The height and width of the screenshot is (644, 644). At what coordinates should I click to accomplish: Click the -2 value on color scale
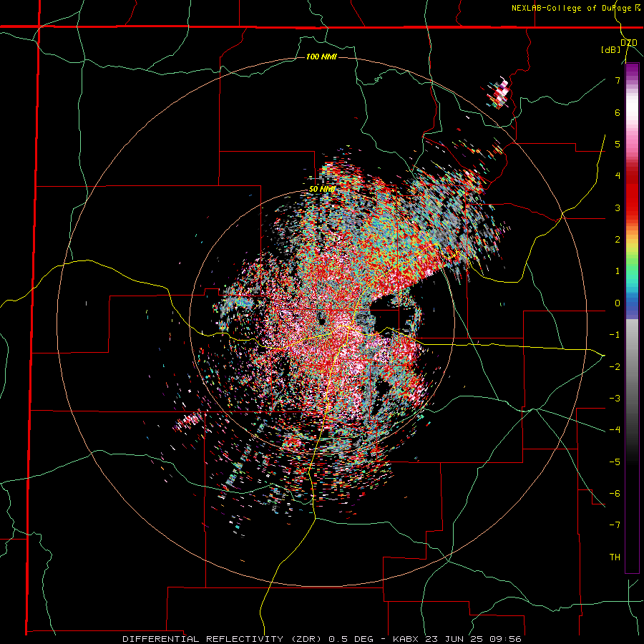point(615,366)
